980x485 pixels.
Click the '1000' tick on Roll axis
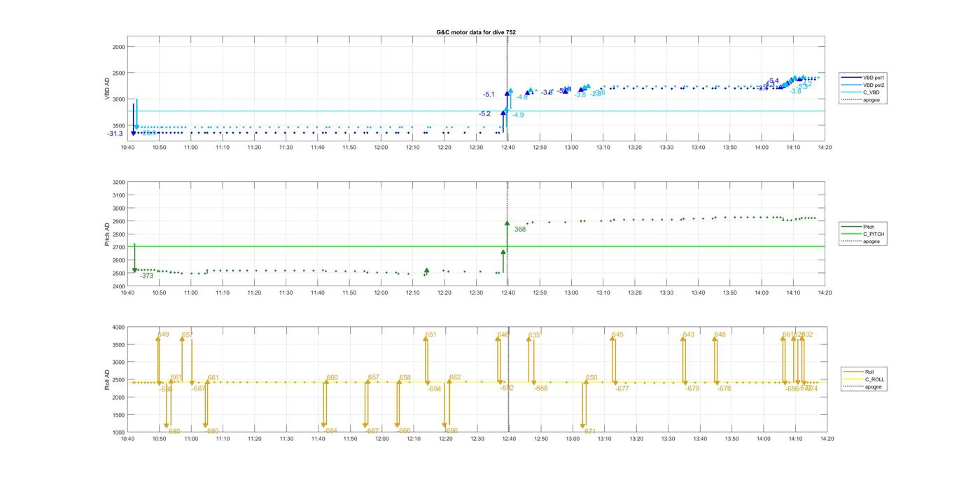[118, 433]
